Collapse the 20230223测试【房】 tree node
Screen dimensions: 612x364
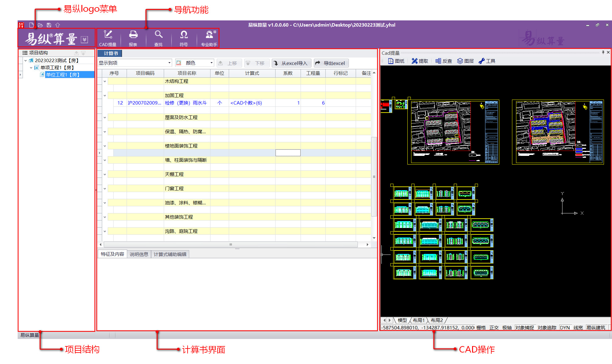click(25, 61)
